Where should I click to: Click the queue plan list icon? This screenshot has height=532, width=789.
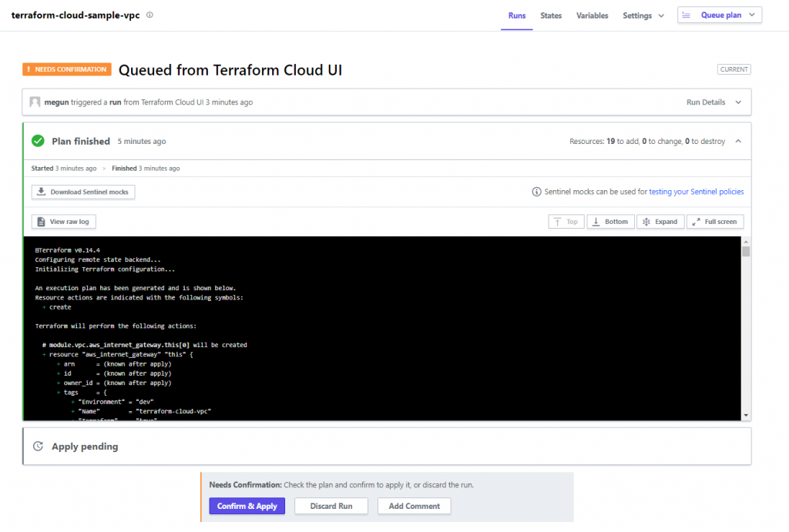click(686, 15)
